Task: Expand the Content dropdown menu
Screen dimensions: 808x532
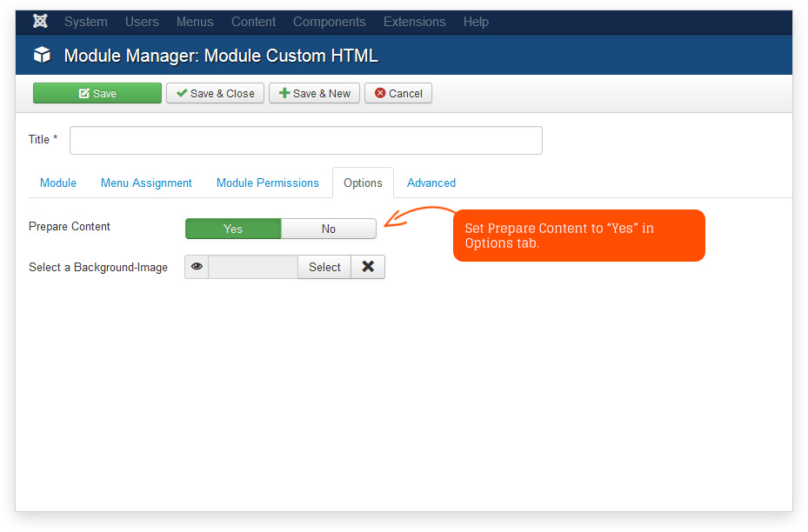Action: (253, 22)
